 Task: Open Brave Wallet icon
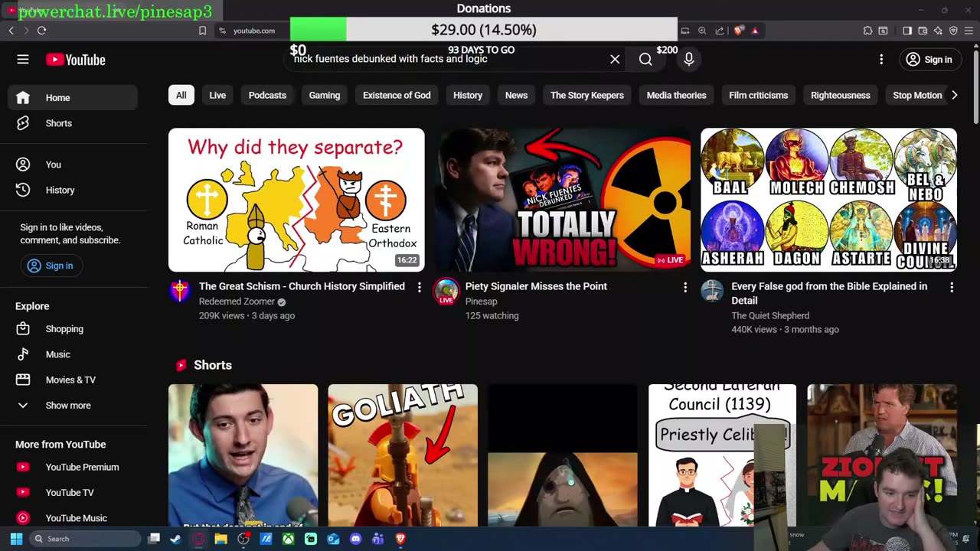[x=923, y=31]
